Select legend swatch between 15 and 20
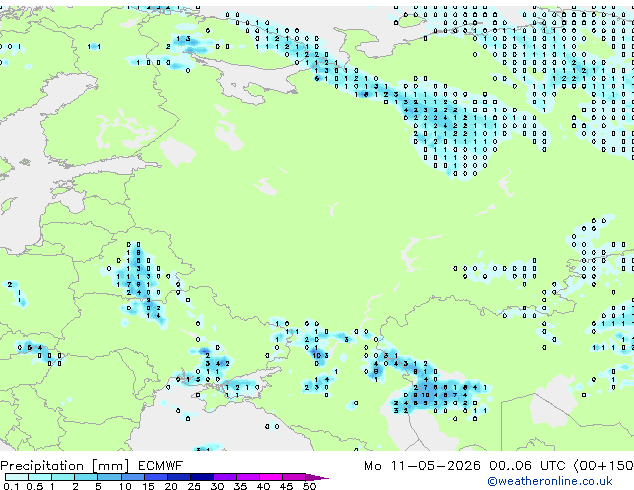 pos(156,477)
